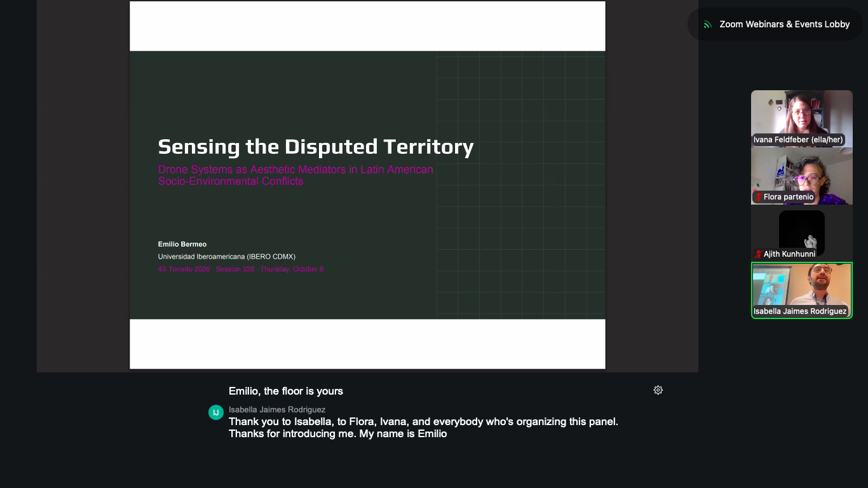Click the muted microphone icon beside Ajith Kunhunni
This screenshot has width=868, height=488.
[758, 254]
